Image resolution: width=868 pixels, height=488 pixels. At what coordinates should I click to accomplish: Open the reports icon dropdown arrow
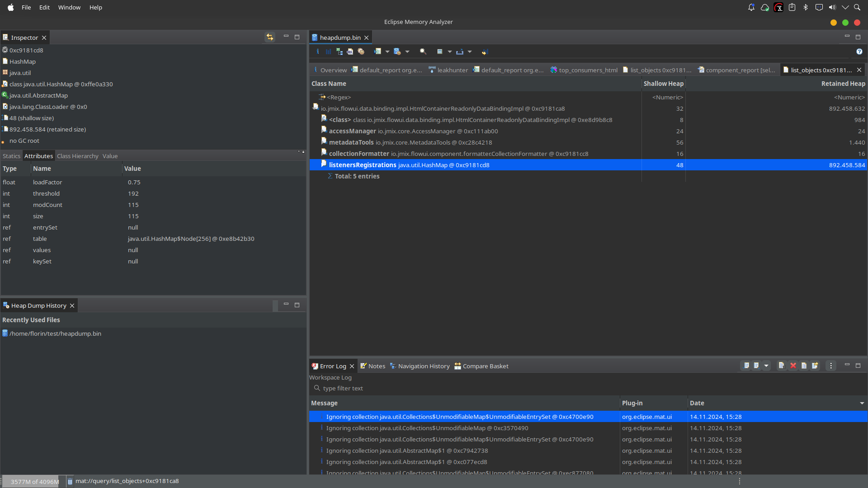coord(387,52)
